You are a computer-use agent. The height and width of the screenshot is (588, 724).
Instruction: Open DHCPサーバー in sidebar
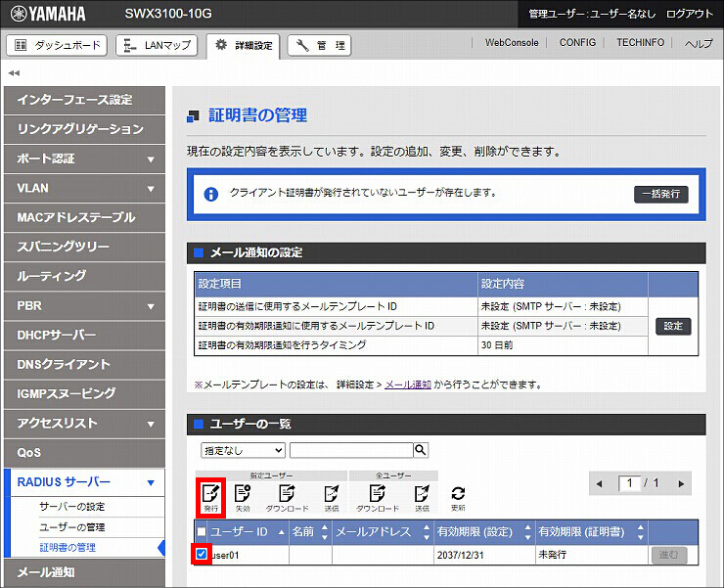pyautogui.click(x=84, y=335)
